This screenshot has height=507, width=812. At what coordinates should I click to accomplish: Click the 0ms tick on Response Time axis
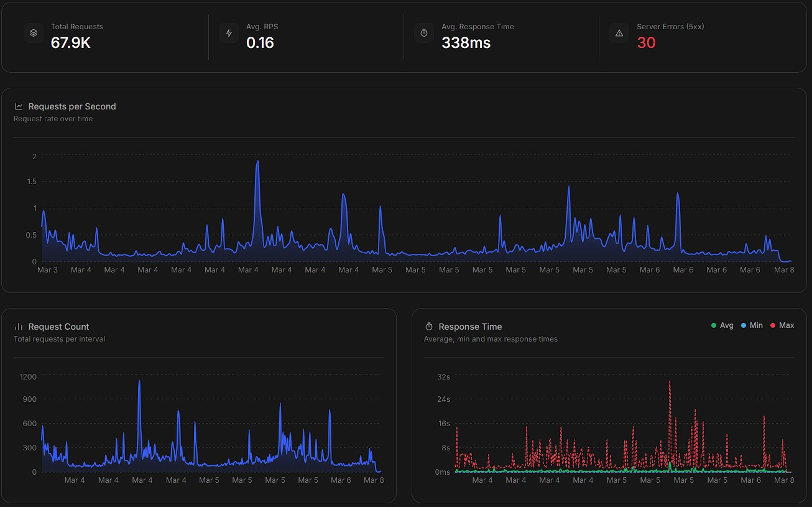pos(443,472)
